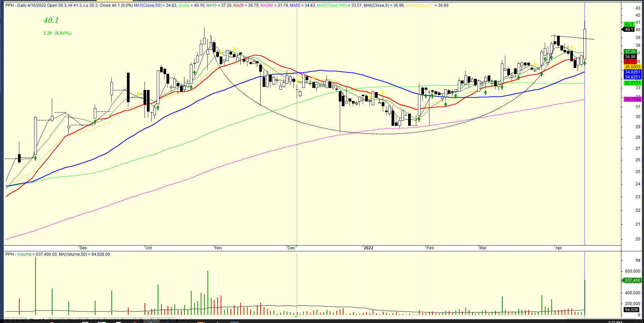
Task: Click the yellow 36.6003 value label
Action: [x=632, y=67]
